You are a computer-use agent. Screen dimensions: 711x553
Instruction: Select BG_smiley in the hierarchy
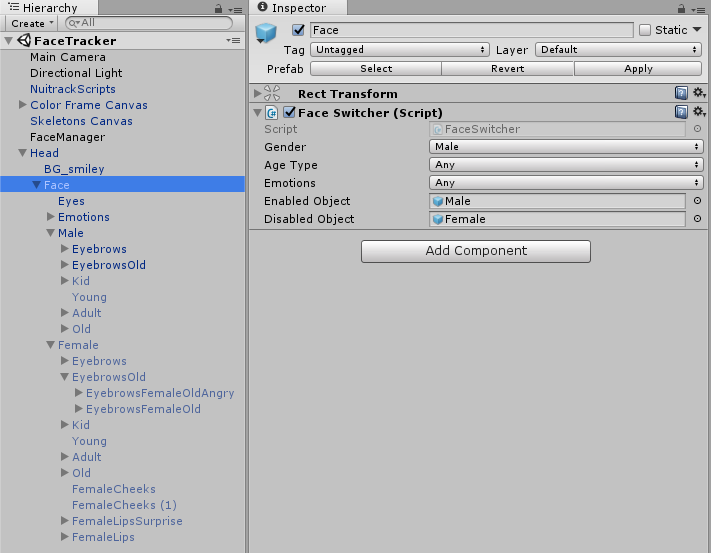[74, 169]
